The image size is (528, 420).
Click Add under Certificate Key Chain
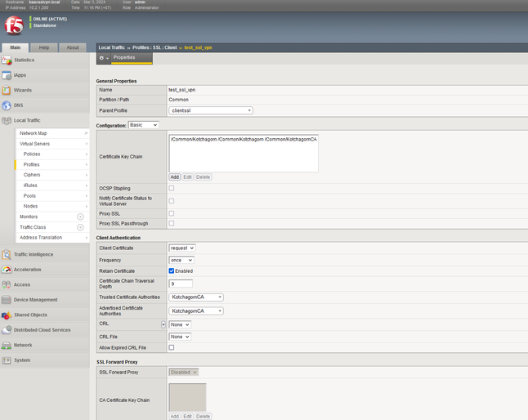point(175,177)
